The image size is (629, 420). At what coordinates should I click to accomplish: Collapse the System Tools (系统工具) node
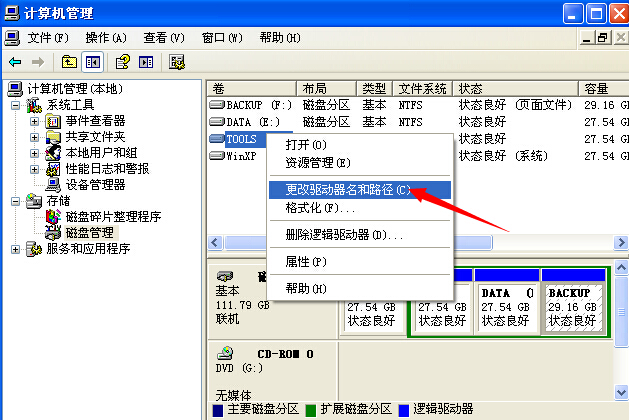[x=16, y=105]
